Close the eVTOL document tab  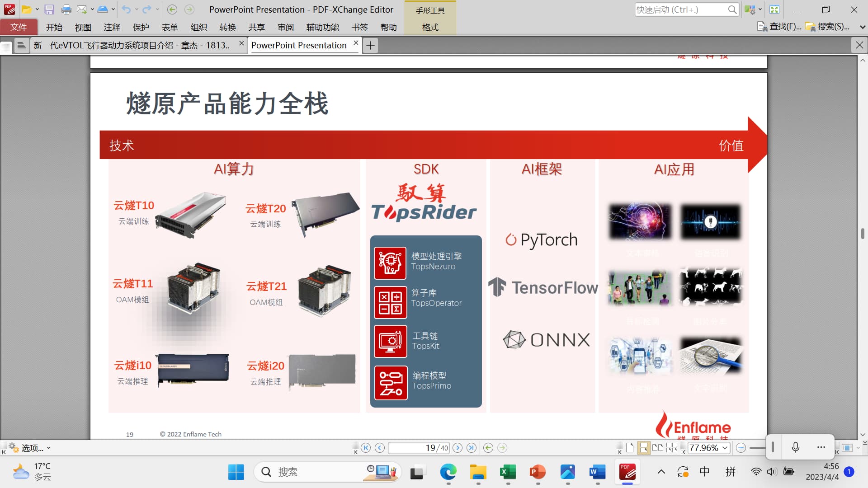coord(241,43)
